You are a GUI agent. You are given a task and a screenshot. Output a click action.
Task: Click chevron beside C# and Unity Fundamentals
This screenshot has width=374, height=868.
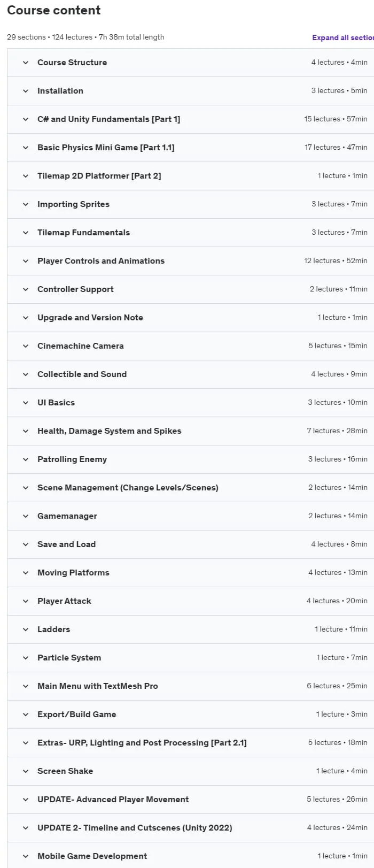coord(26,119)
